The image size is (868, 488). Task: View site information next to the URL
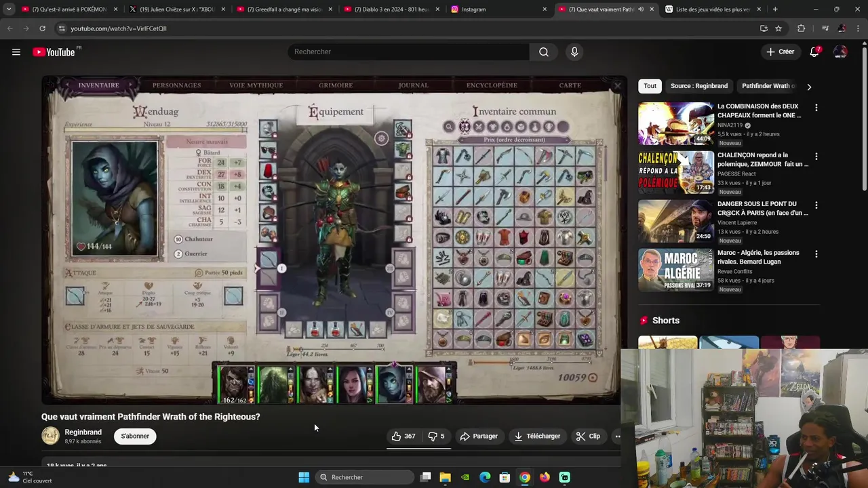click(62, 28)
